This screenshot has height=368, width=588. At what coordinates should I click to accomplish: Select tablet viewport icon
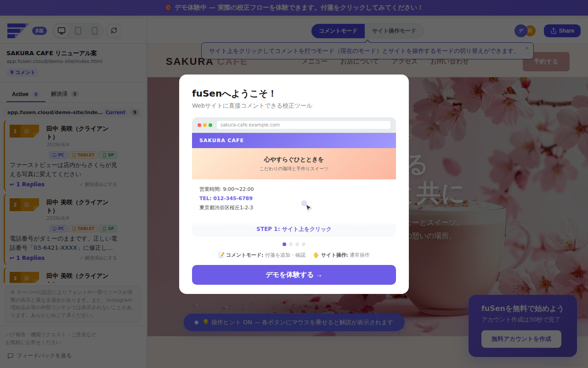(x=78, y=31)
